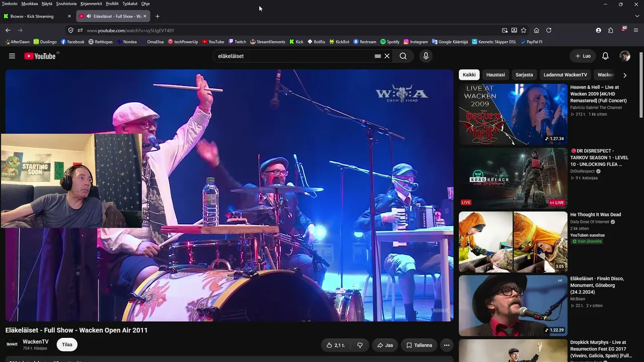Open YouTube notifications bell

click(x=605, y=56)
